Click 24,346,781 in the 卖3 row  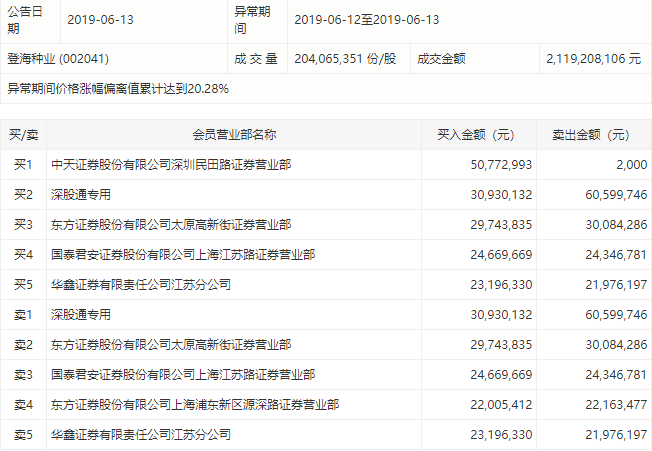(616, 375)
